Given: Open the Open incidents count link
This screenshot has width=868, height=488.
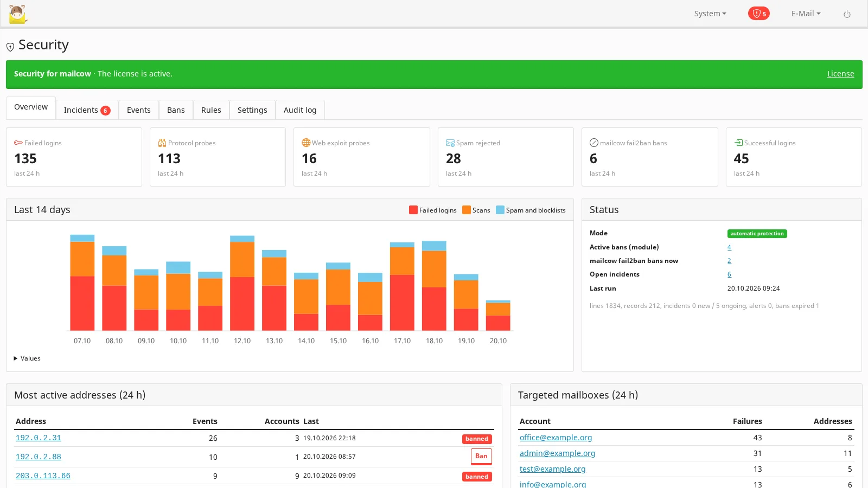Looking at the screenshot, I should pos(729,274).
